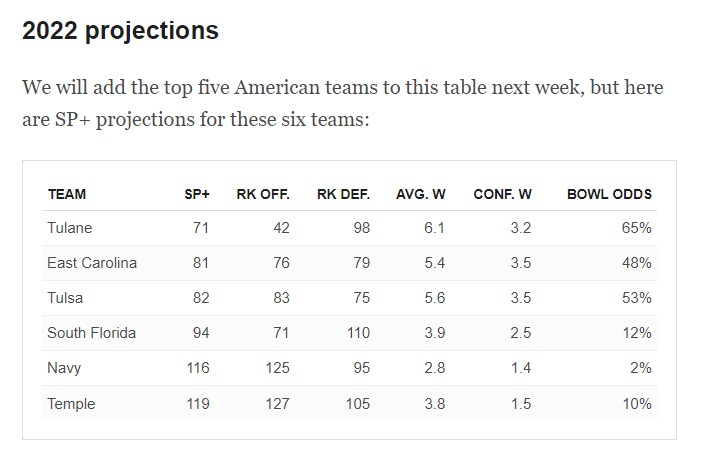
Task: Click Tulane's 65% bowl odds value
Action: [636, 228]
